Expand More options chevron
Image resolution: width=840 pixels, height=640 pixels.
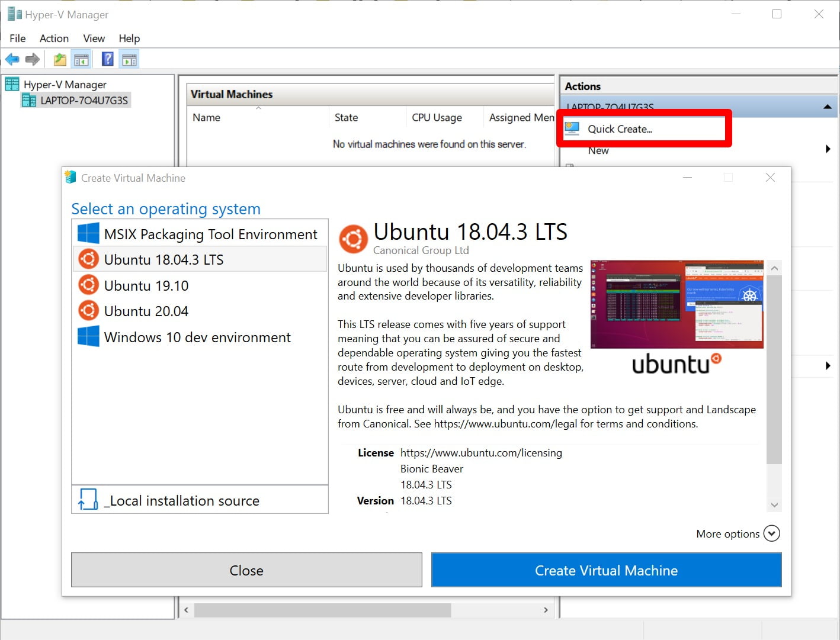[x=771, y=533]
